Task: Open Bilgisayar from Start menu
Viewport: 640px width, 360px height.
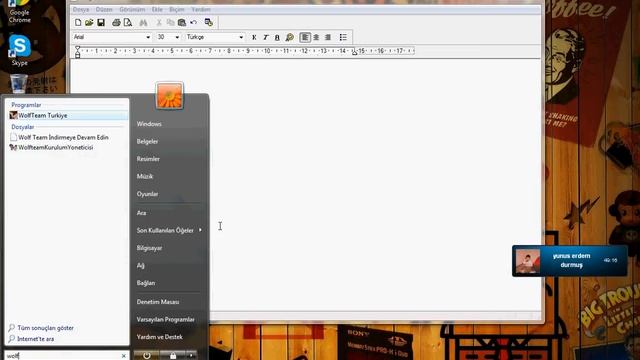Action: point(149,248)
